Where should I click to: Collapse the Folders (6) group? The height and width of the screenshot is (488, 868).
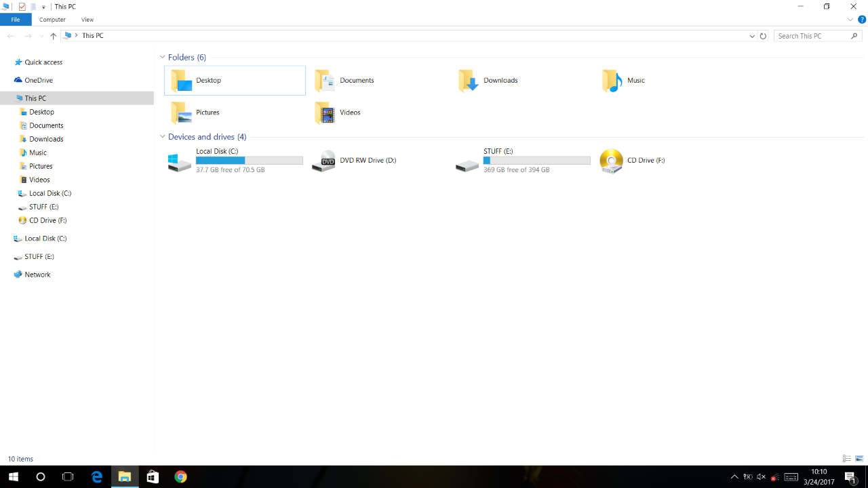[163, 58]
